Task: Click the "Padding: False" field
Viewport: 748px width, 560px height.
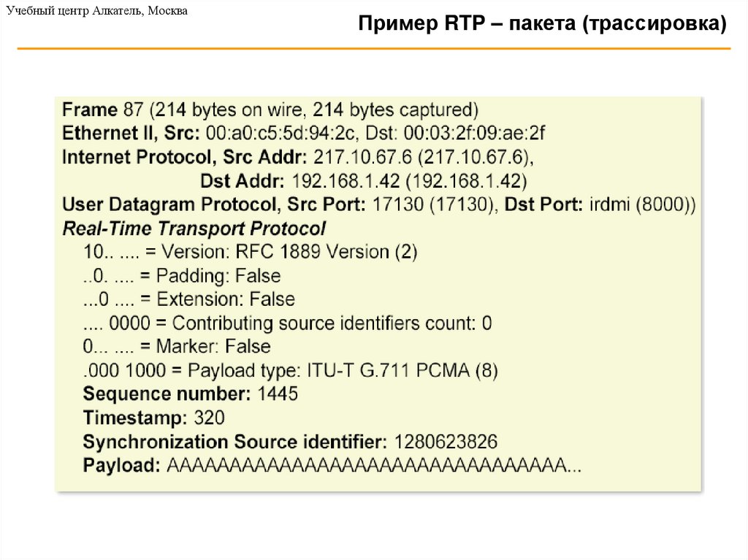Action: point(182,275)
